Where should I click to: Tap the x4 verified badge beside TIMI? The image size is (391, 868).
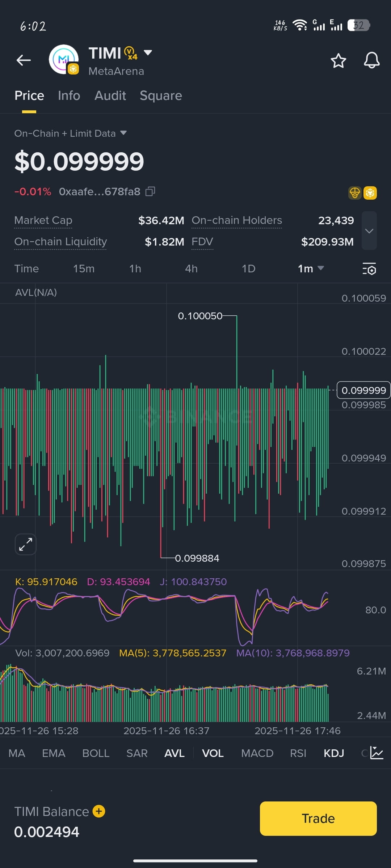[131, 53]
